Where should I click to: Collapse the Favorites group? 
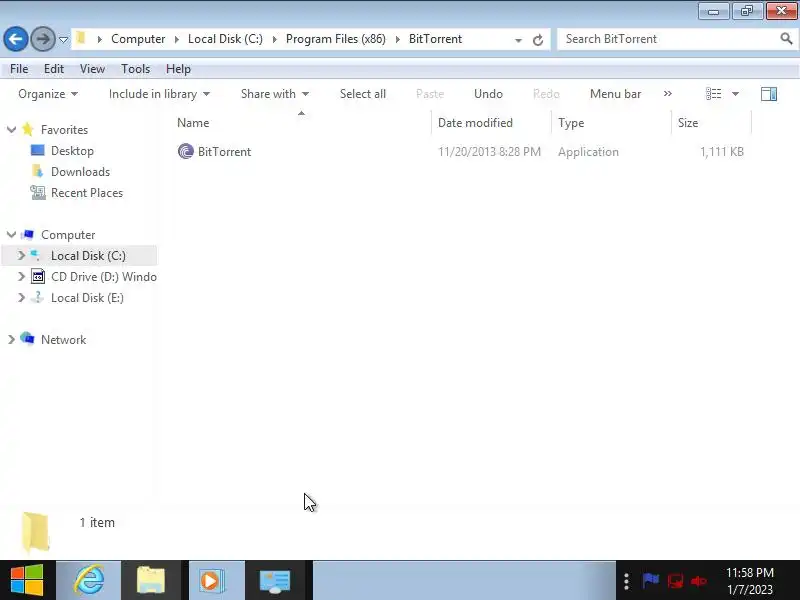pos(11,130)
